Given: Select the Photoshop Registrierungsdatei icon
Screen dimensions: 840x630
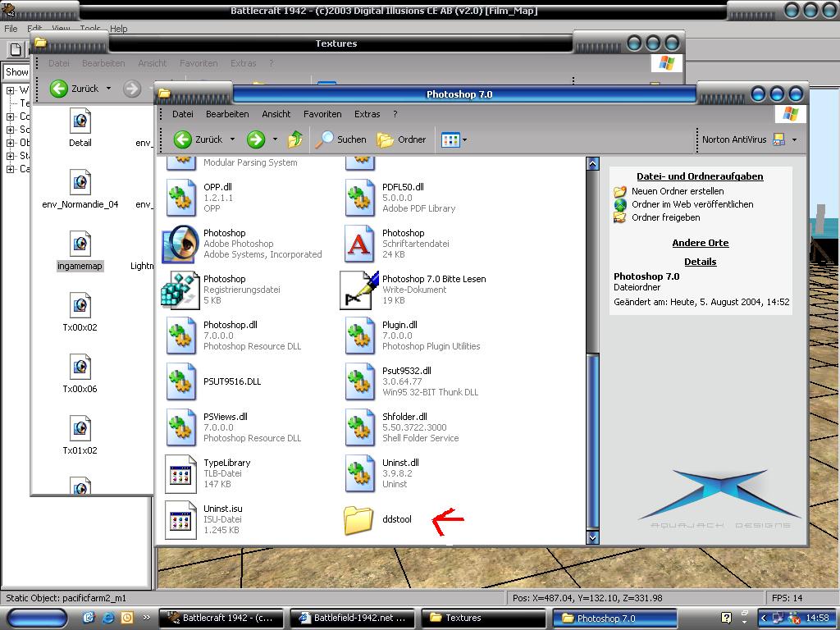Looking at the screenshot, I should pos(180,290).
